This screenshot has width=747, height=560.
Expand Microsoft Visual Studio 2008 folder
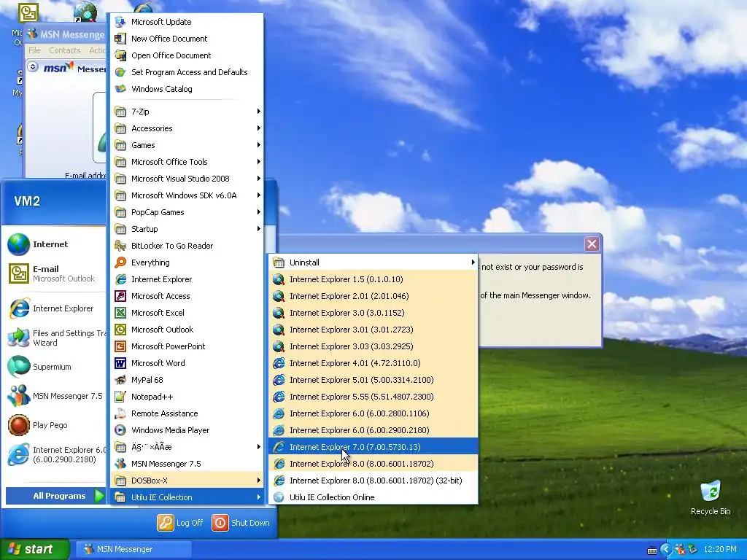187,179
